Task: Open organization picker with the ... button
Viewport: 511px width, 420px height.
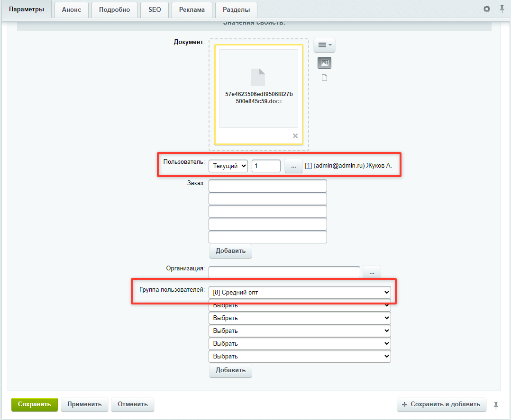Action: [372, 273]
